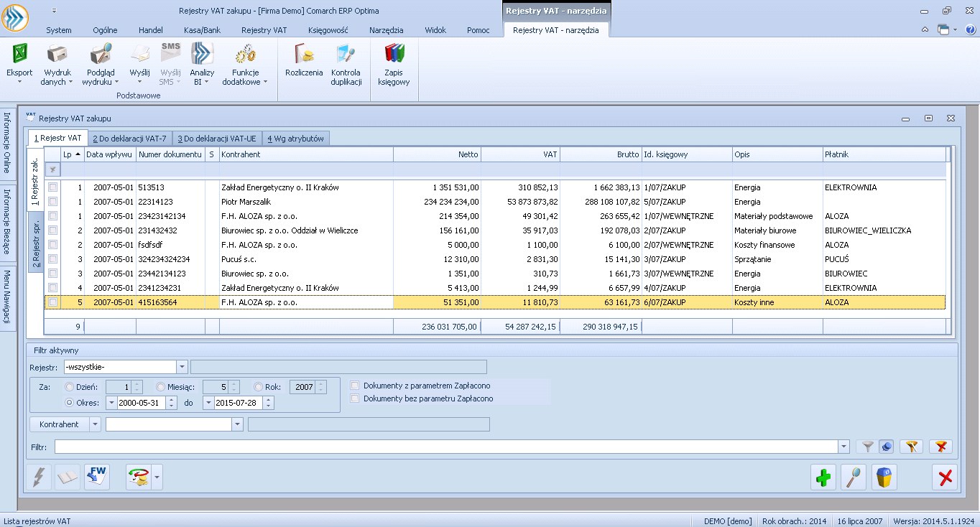Clear filter with the red-X funnel icon

coord(941,447)
